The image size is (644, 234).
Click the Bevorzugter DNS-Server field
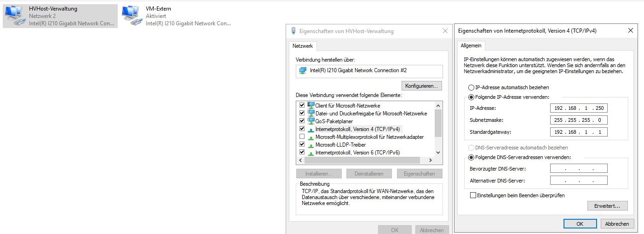click(579, 169)
